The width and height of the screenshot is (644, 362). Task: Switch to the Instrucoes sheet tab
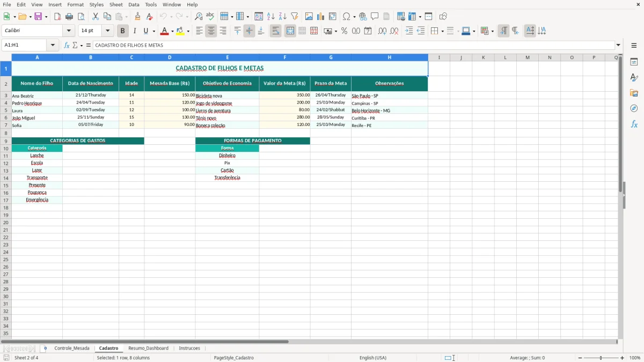pyautogui.click(x=189, y=348)
